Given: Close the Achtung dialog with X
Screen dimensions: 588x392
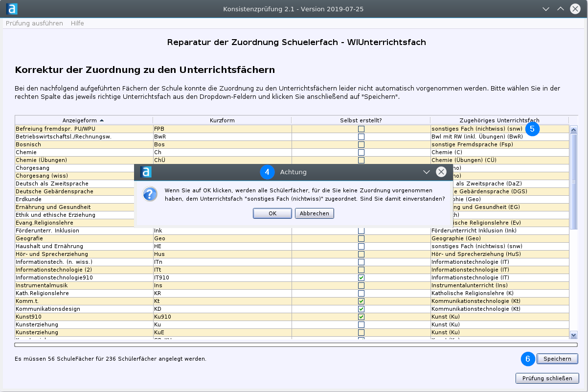Looking at the screenshot, I should pos(441,172).
